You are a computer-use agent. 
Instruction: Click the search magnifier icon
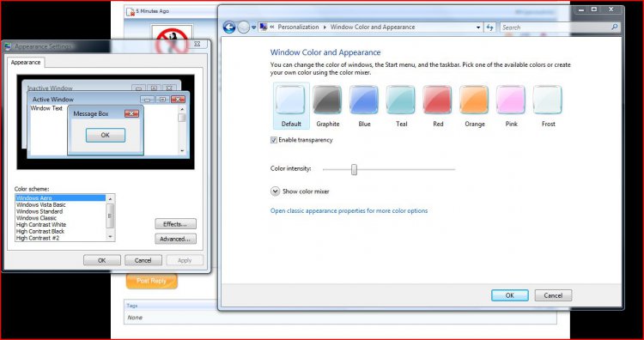[x=615, y=27]
